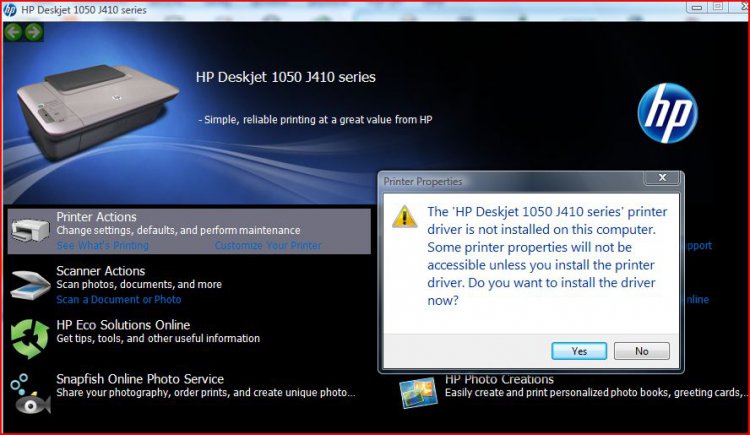Click 'Share your photography, order prints' description
Screen dimensions: 750x435
206,392
